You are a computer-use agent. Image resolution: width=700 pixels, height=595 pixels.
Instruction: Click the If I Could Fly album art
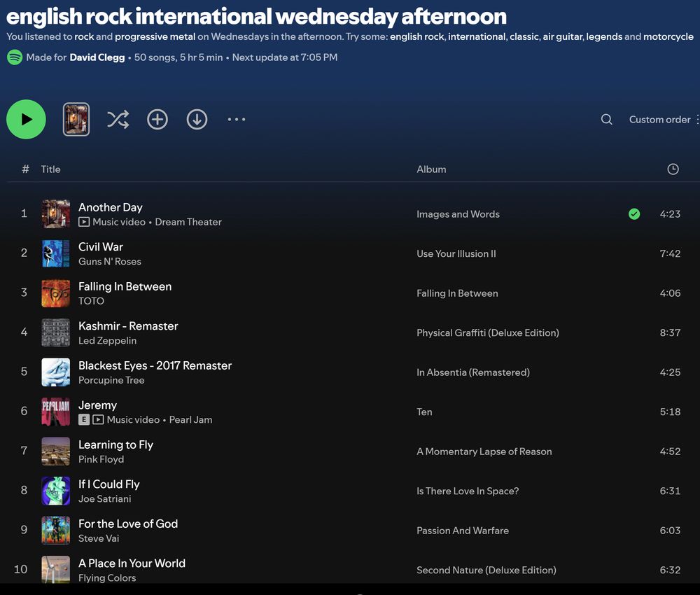[x=56, y=491]
